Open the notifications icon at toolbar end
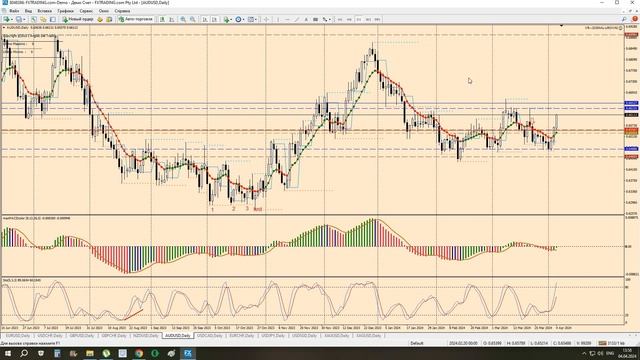This screenshot has height=360, width=640. [635, 19]
